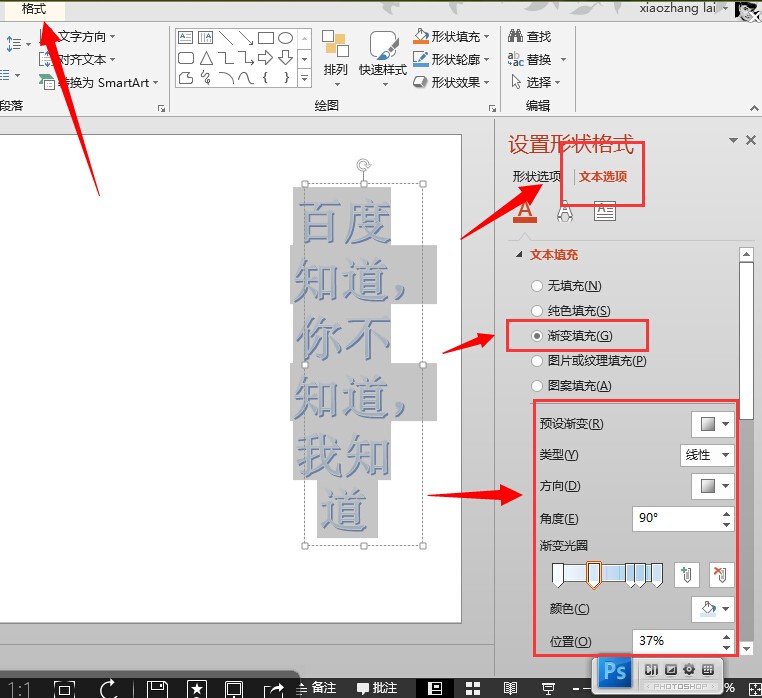Open the 颜色(C) gradient stop color picker
The width and height of the screenshot is (762, 698).
[713, 608]
